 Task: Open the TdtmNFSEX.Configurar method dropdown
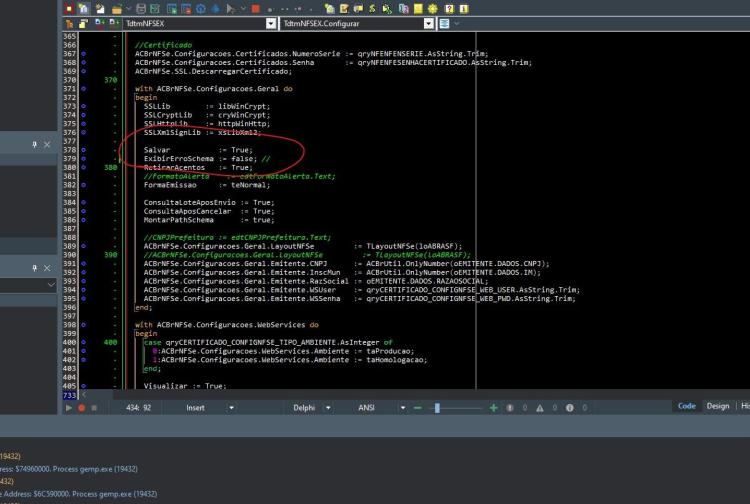click(x=429, y=23)
